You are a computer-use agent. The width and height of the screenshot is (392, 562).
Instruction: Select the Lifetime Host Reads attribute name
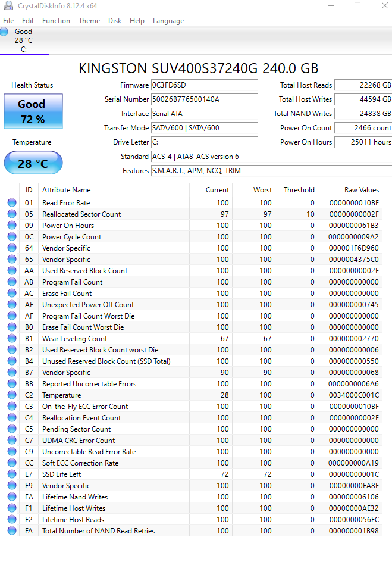click(73, 519)
